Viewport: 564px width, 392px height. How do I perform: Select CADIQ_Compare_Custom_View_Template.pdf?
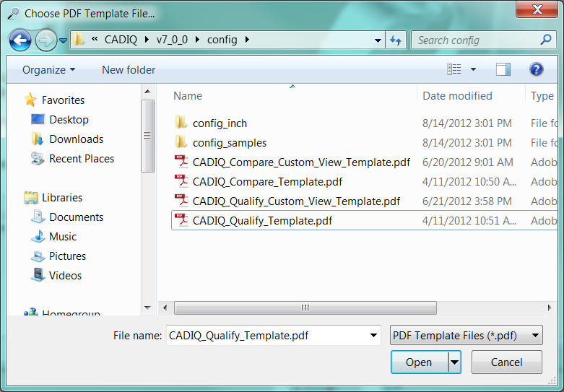pyautogui.click(x=301, y=162)
